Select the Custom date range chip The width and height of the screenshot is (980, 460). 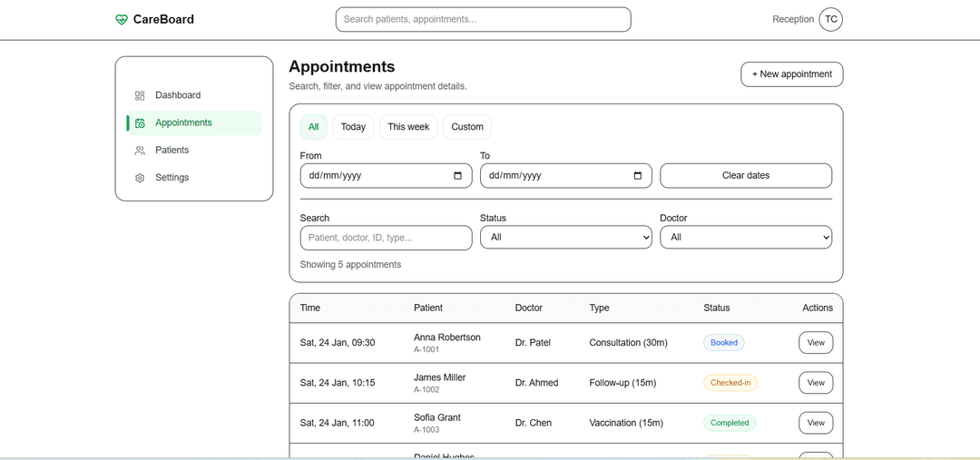[467, 127]
